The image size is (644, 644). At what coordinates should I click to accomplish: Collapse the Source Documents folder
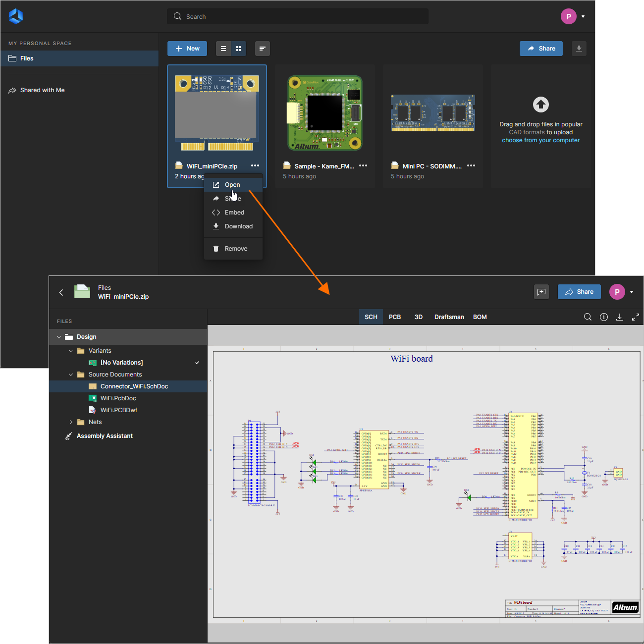[71, 375]
